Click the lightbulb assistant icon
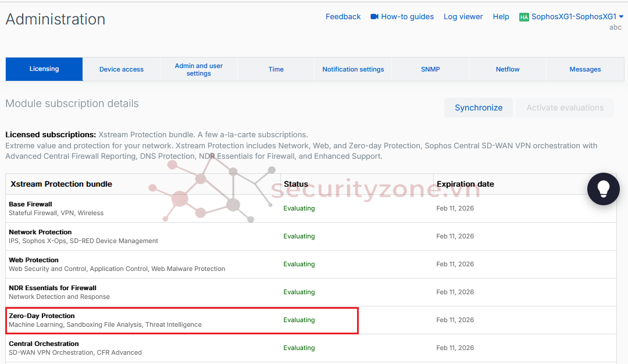 [x=603, y=189]
